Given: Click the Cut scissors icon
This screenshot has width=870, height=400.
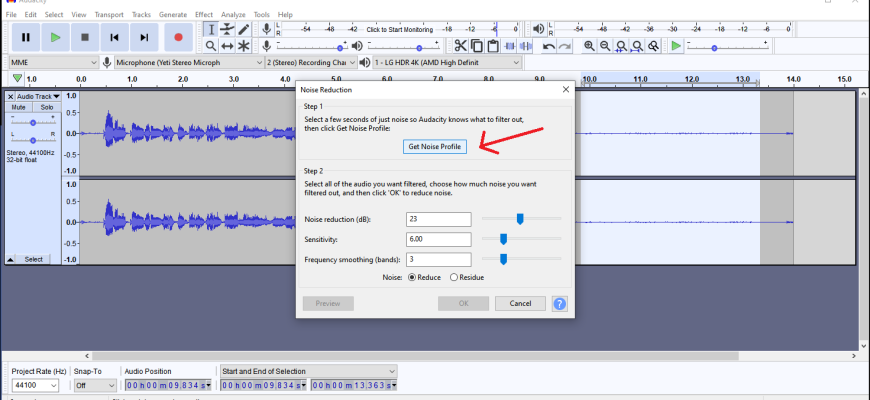Looking at the screenshot, I should (460, 46).
